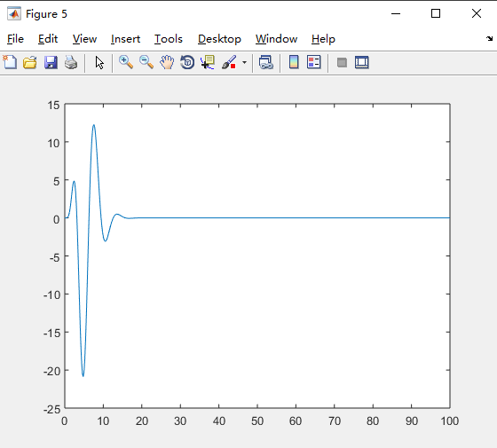Screen dimensions: 497x448
Task: Select the Edit Plot arrow tool
Action: (x=99, y=62)
